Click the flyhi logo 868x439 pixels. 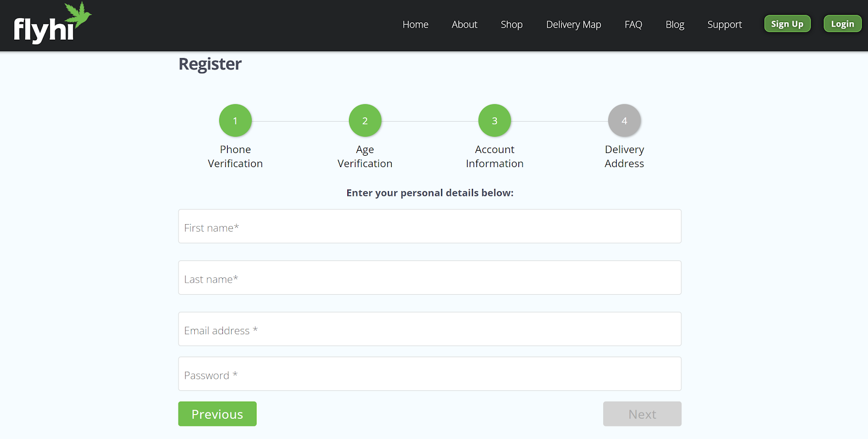(x=52, y=24)
